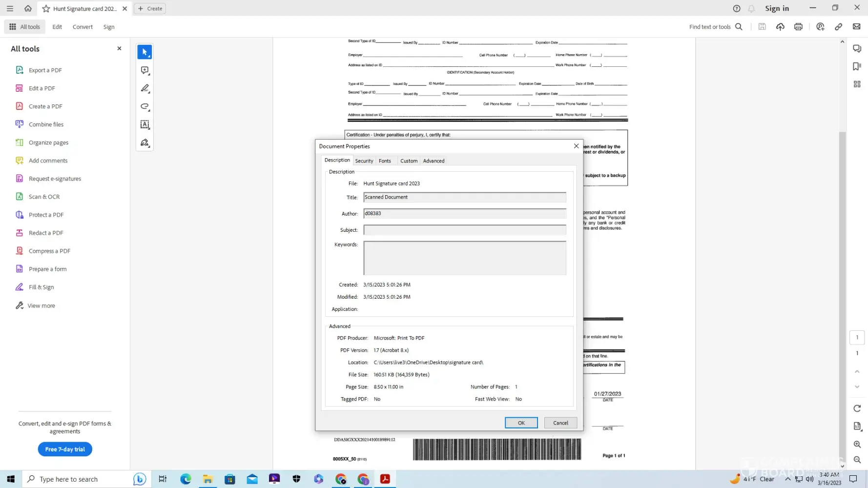This screenshot has height=488, width=868.
Task: Choose the freehand draw loop tool
Action: [145, 106]
